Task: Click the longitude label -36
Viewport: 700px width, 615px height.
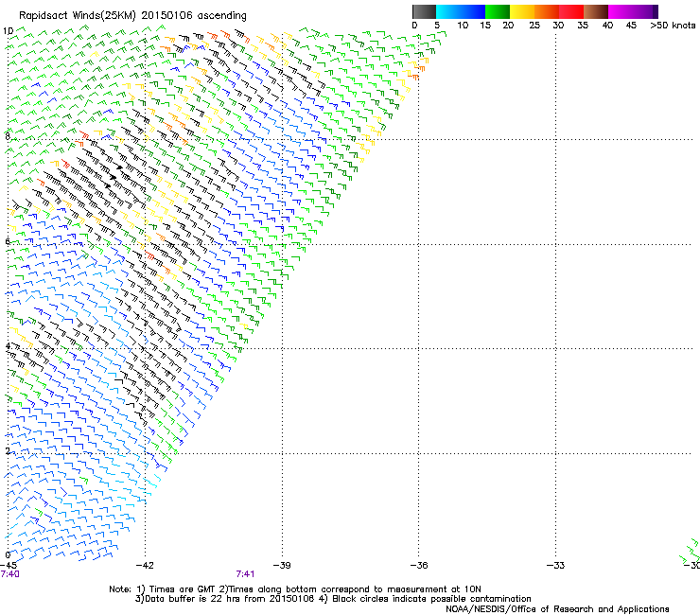Action: click(419, 566)
